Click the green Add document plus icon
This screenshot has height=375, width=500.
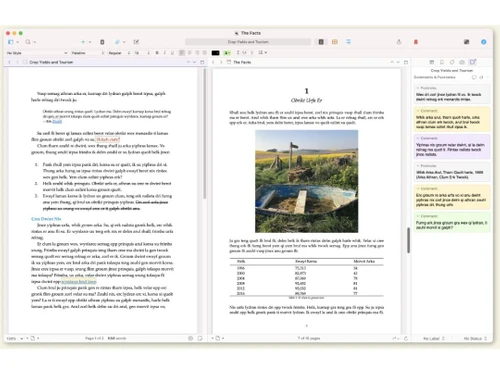(x=83, y=42)
